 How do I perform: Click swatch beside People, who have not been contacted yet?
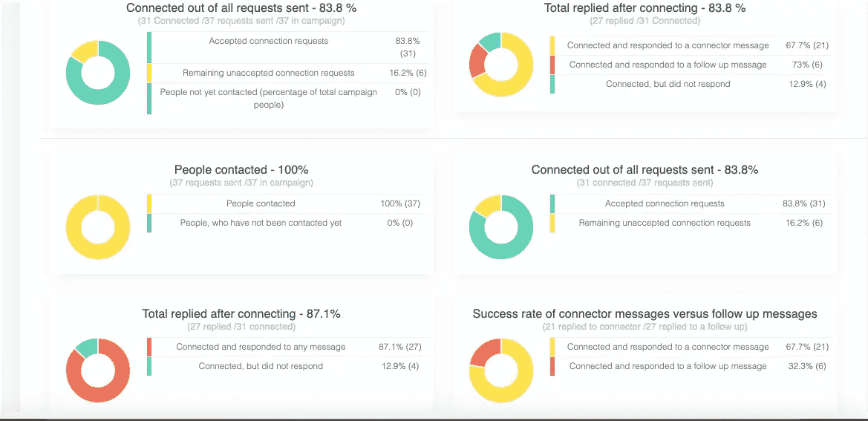click(149, 223)
